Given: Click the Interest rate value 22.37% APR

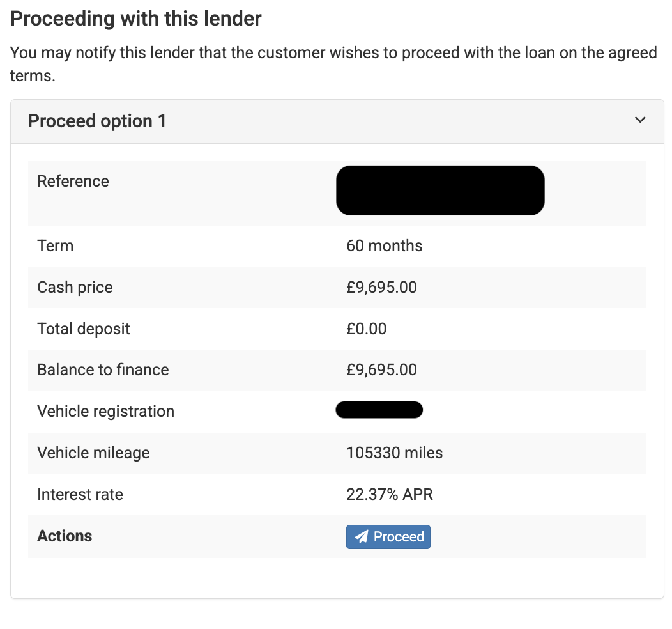Looking at the screenshot, I should (389, 494).
